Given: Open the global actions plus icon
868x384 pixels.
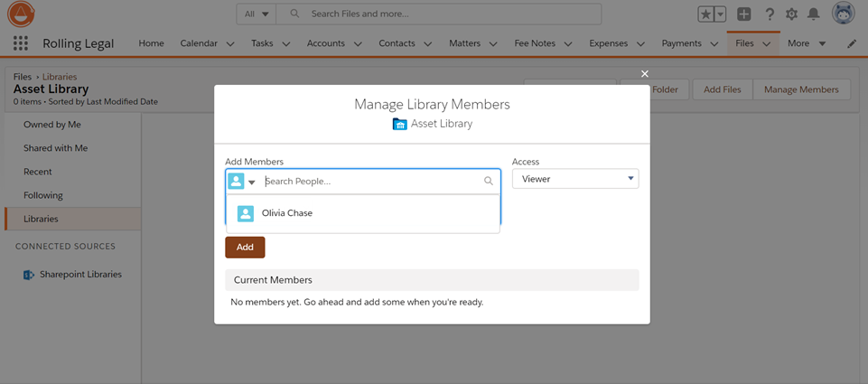Looking at the screenshot, I should 743,14.
